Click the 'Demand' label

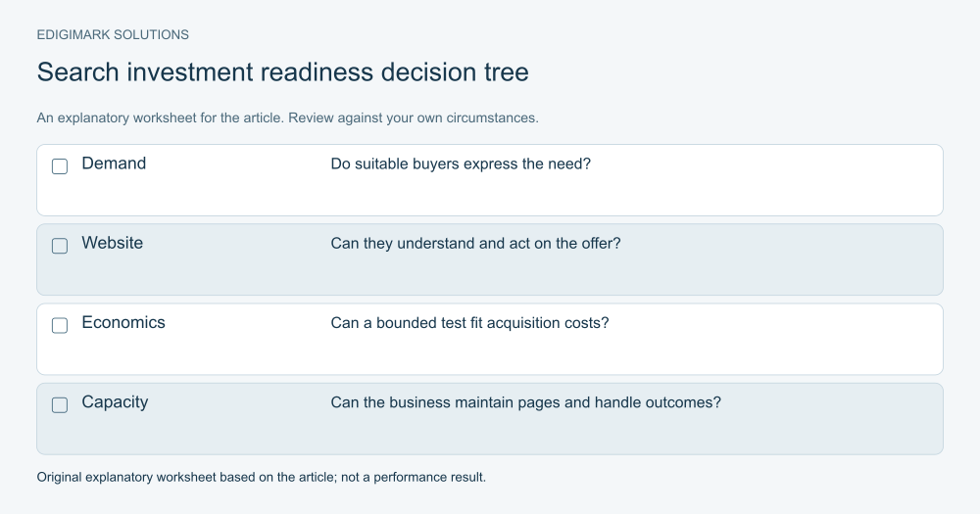point(114,164)
